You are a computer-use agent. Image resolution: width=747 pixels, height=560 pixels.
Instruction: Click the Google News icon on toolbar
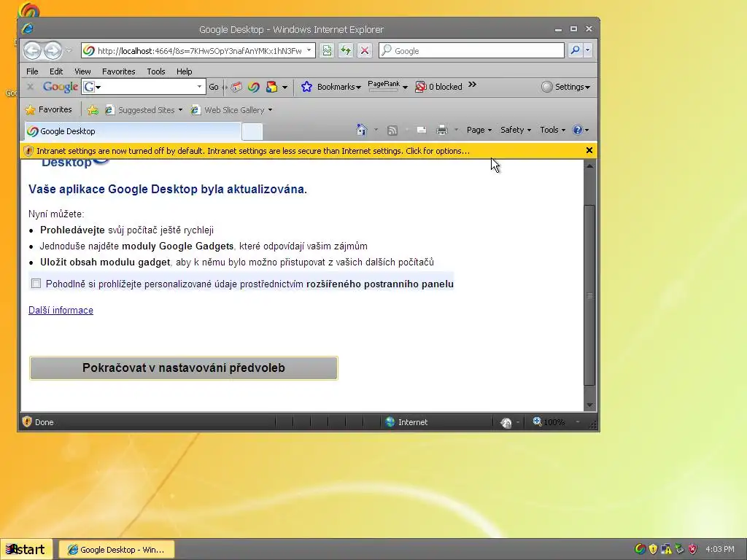[236, 87]
